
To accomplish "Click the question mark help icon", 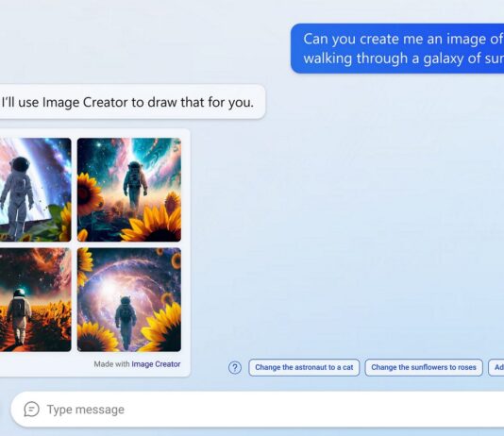I will [235, 367].
